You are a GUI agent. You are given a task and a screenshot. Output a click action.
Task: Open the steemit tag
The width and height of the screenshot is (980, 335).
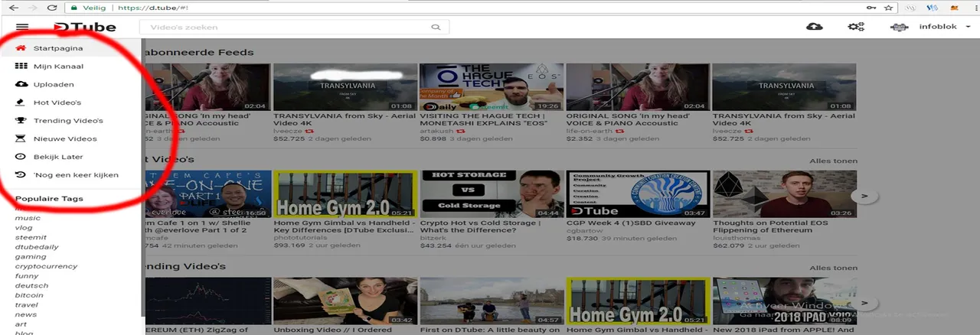tap(31, 238)
